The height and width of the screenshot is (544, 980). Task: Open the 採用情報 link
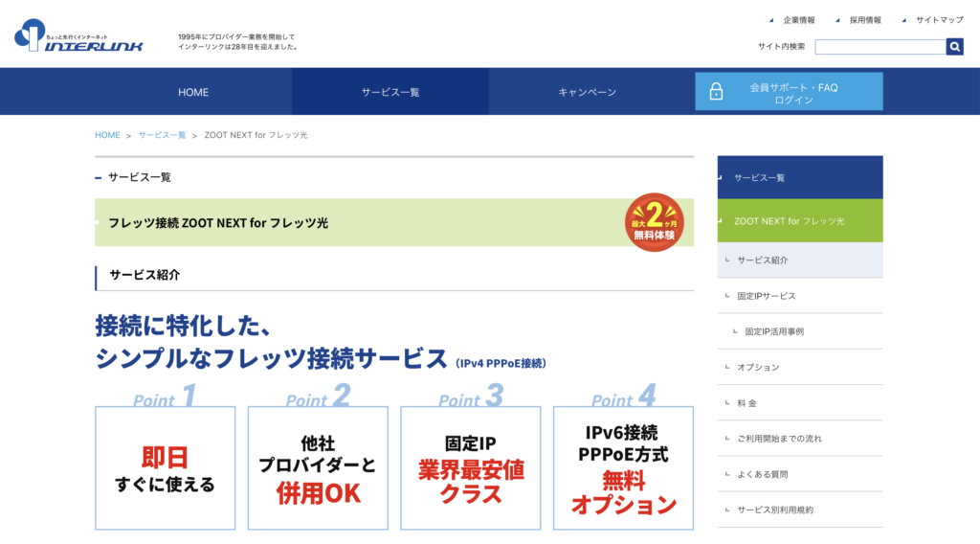coord(865,20)
